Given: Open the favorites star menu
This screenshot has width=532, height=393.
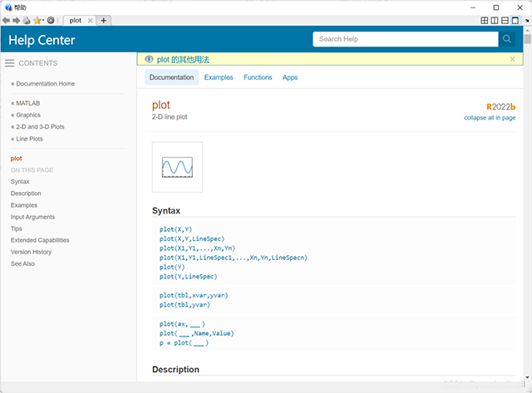Looking at the screenshot, I should 38,20.
